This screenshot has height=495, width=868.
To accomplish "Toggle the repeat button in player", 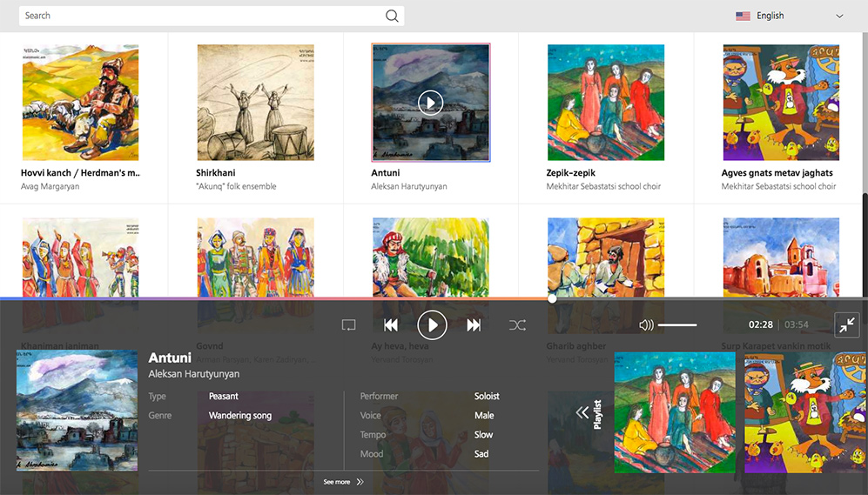I will coord(349,324).
